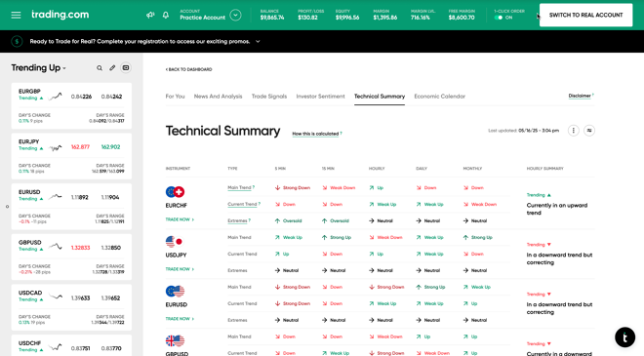Image resolution: width=644 pixels, height=356 pixels.
Task: Click USDJPY 15 min Strong Up cell
Action: pos(337,237)
